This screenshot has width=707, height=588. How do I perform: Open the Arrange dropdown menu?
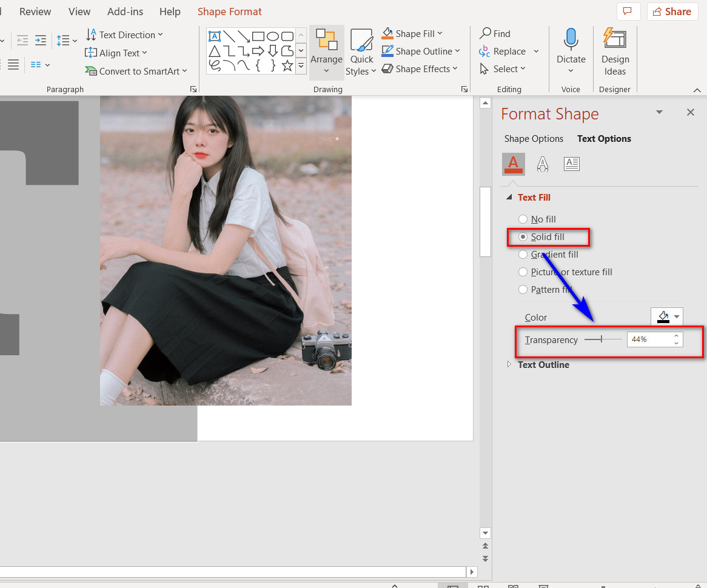[x=326, y=52]
